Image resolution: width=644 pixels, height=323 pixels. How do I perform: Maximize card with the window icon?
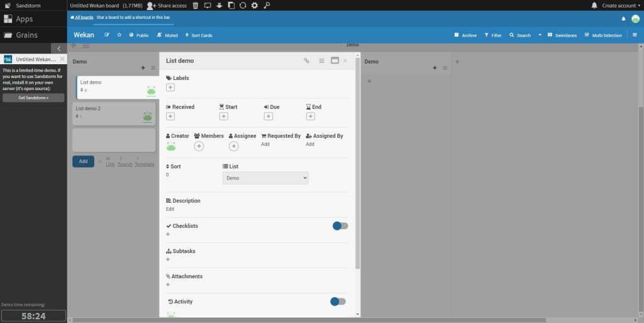pos(335,61)
